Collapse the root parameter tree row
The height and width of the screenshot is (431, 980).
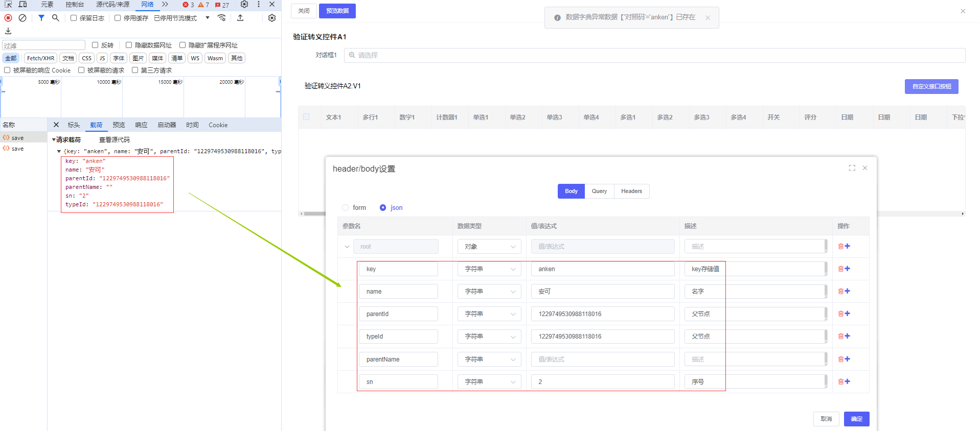point(347,247)
